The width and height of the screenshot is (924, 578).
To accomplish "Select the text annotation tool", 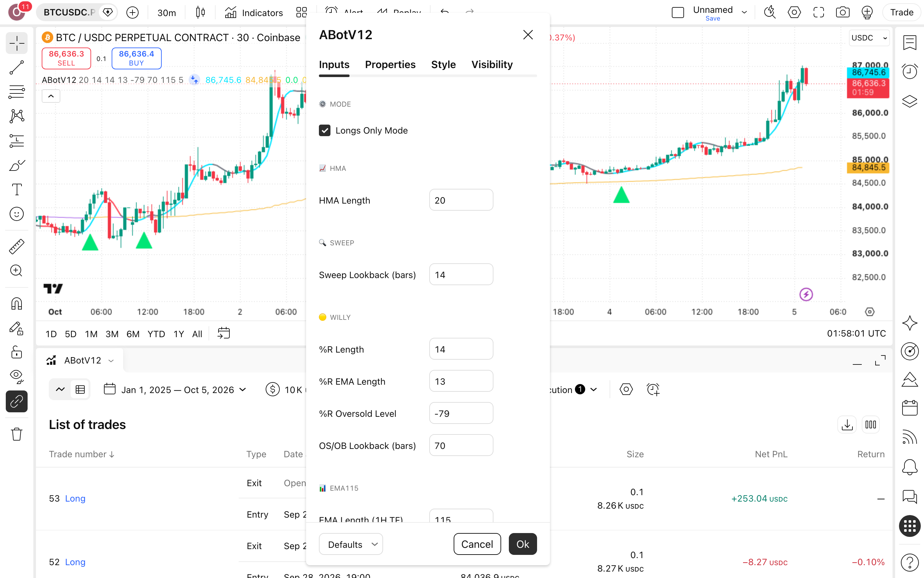I will (16, 189).
